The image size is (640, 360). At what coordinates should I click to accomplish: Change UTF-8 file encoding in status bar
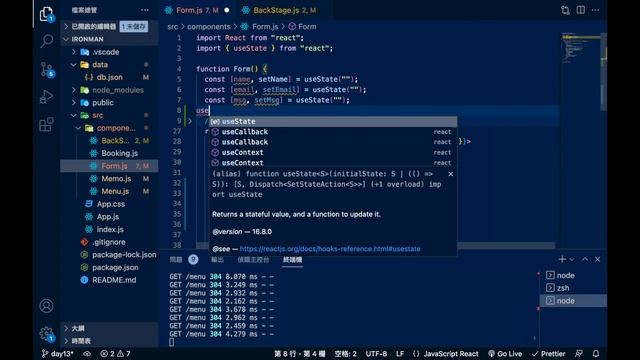pyautogui.click(x=376, y=354)
